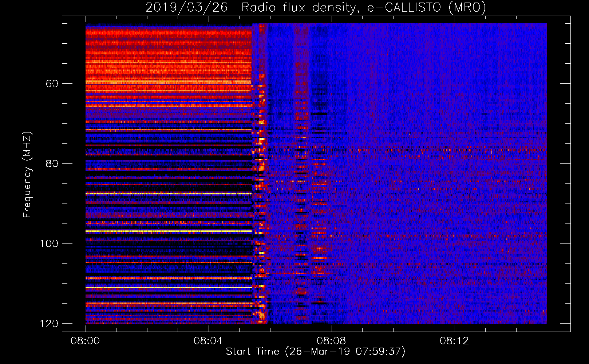The height and width of the screenshot is (364, 589).
Task: Click the 80 frequency tick label
Action: pyautogui.click(x=52, y=163)
